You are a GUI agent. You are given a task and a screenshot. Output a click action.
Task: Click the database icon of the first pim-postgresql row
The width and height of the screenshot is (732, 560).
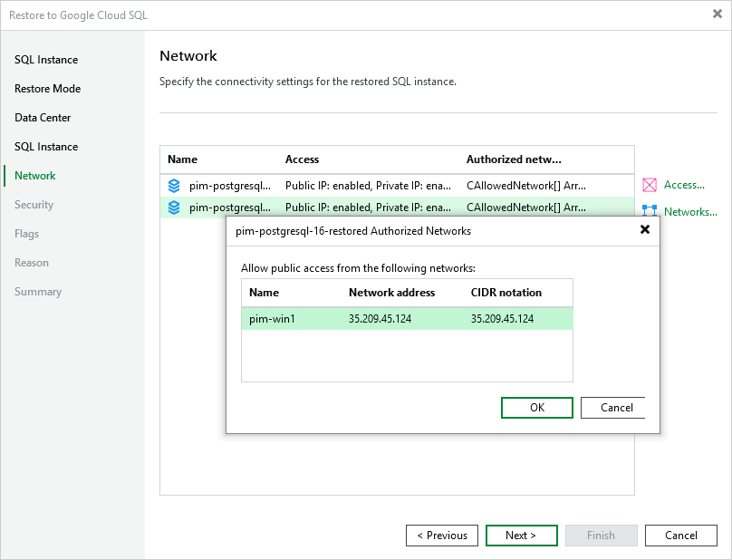coord(174,186)
